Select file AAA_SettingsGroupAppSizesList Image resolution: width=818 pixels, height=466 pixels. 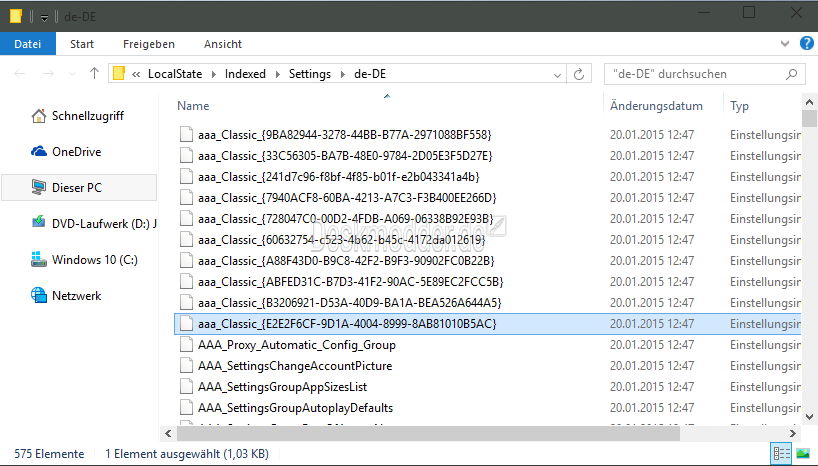pyautogui.click(x=282, y=387)
